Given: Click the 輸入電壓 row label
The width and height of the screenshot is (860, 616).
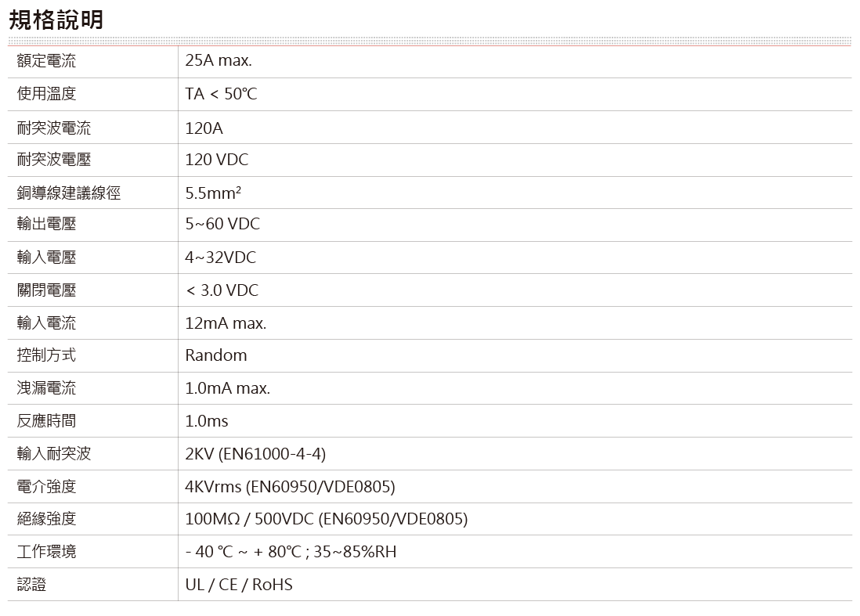Looking at the screenshot, I should coord(47,258).
